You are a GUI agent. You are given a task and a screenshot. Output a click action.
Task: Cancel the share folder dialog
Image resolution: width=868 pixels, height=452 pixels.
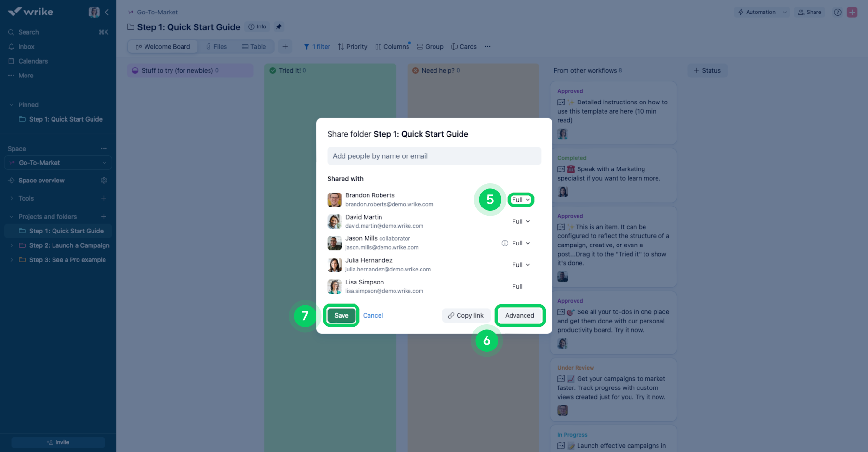[373, 315]
